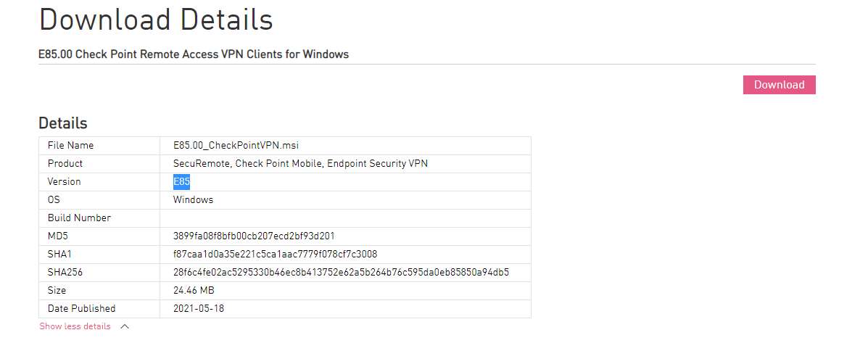Viewport: 868px width, 343px height.
Task: Click the pink Download button
Action: (779, 85)
